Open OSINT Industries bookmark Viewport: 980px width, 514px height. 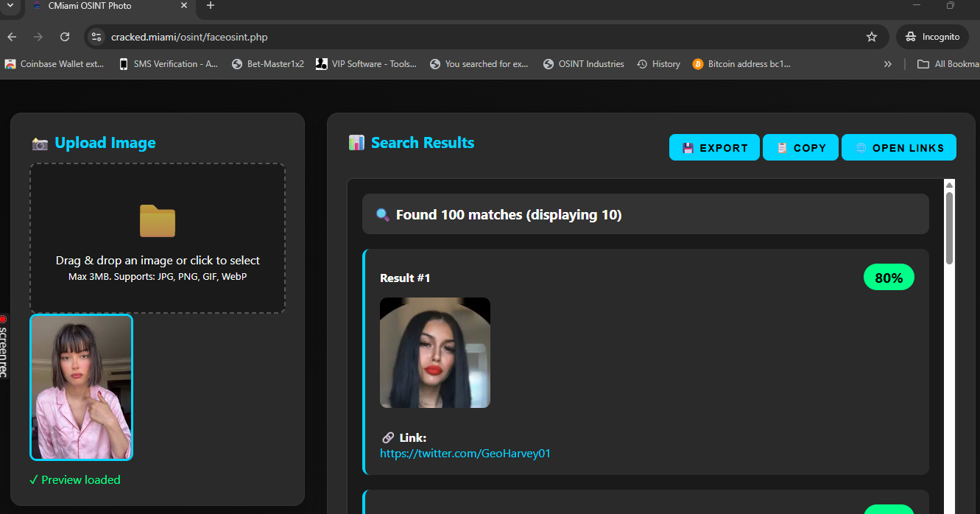(x=584, y=64)
